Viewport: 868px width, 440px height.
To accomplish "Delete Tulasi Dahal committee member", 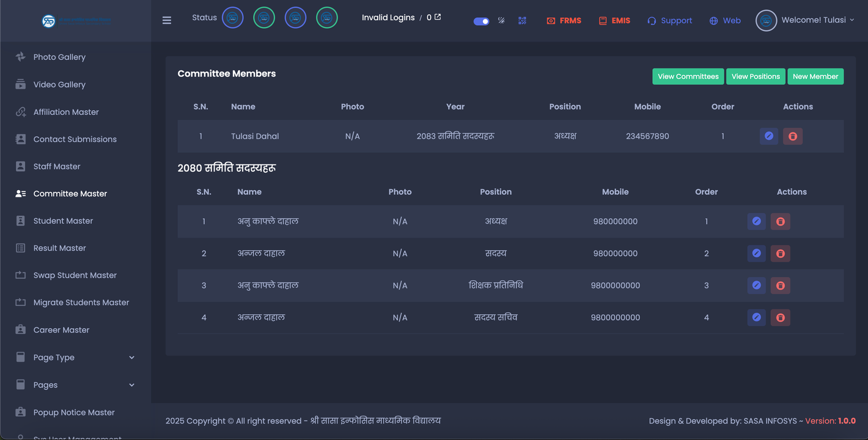I will tap(792, 136).
